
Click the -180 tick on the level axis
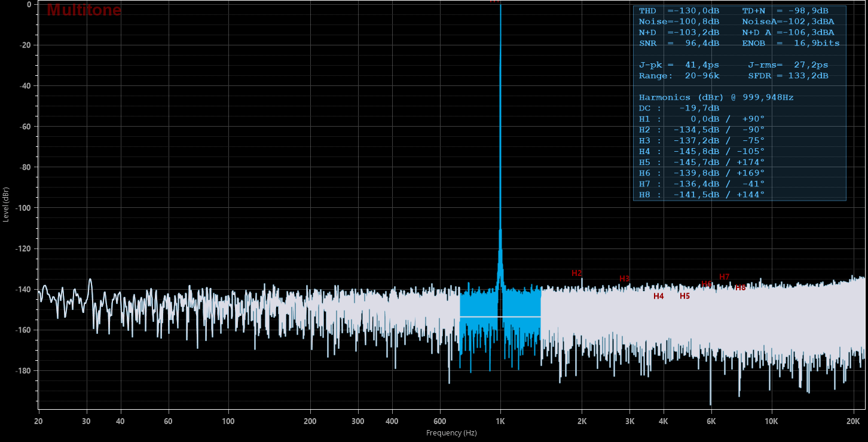pos(23,370)
